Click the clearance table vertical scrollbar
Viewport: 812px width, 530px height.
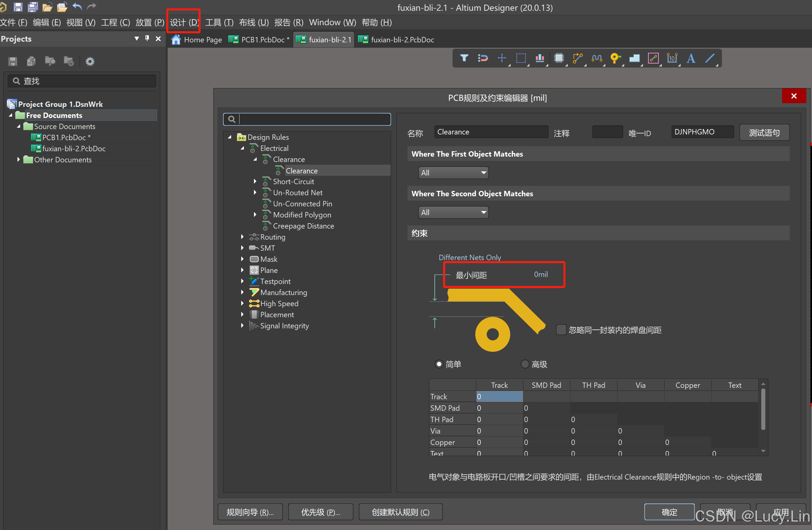763,410
